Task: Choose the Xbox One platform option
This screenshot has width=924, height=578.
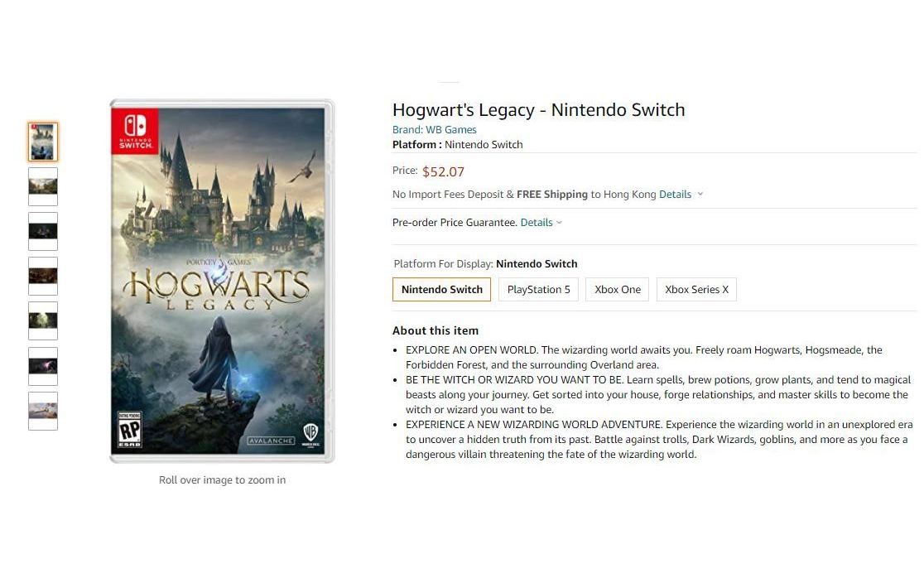Action: [x=617, y=289]
